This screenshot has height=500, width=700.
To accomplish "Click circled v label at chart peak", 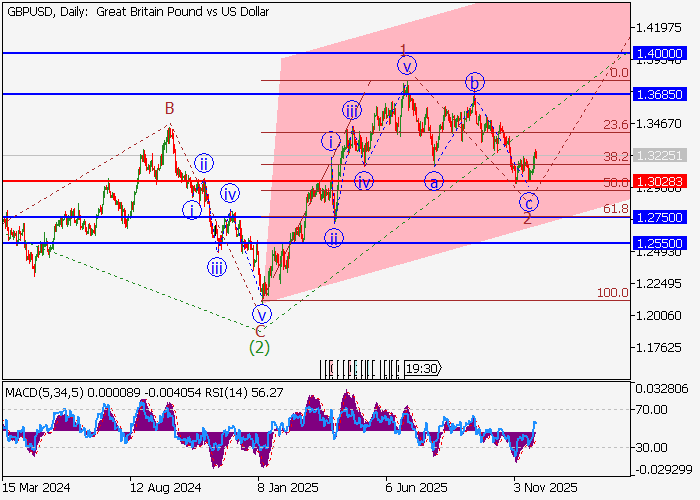I will (406, 66).
